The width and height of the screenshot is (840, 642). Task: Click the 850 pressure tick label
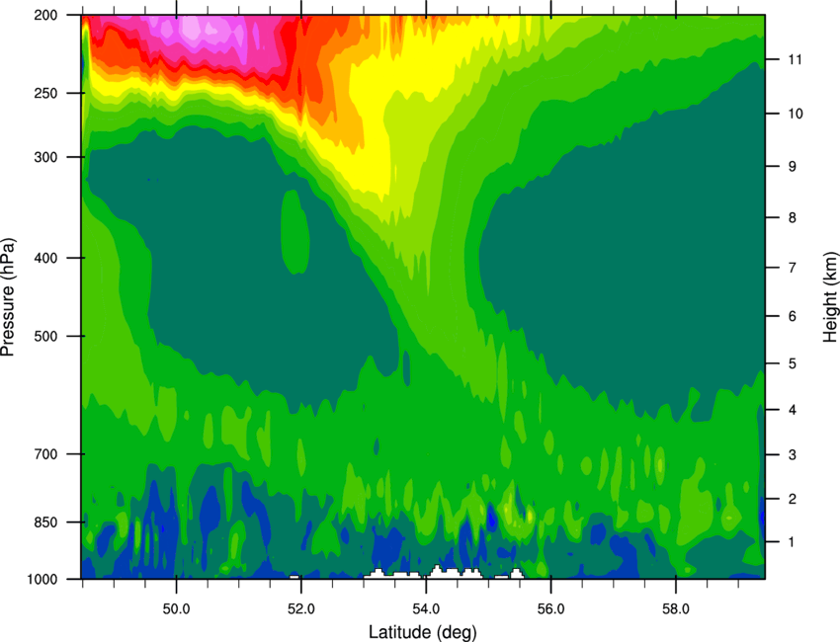(45, 522)
